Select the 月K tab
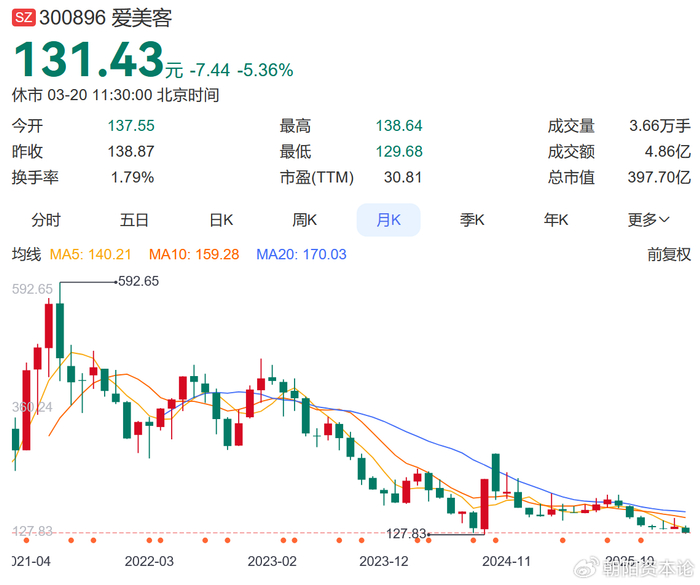 click(388, 220)
